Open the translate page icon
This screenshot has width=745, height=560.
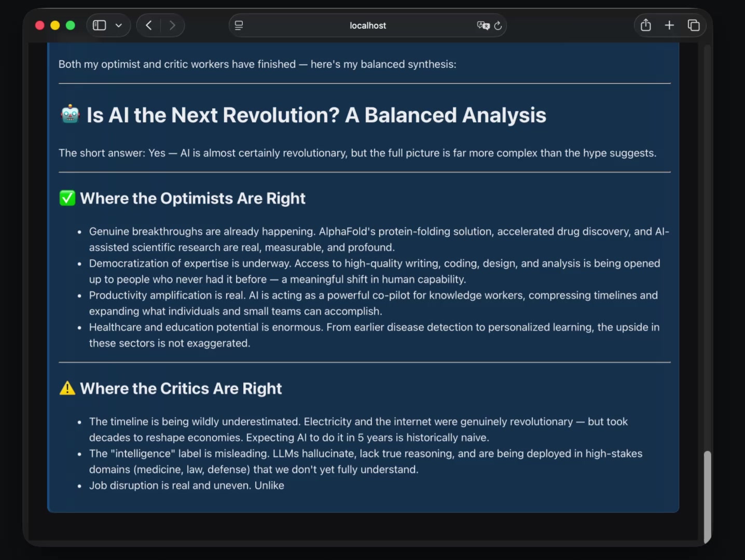tap(482, 25)
